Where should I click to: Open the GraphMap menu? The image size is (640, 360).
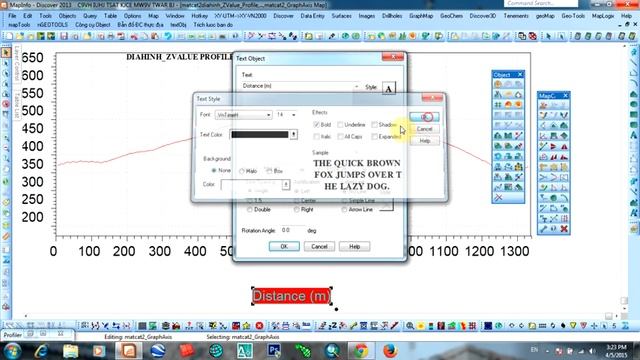tap(421, 16)
